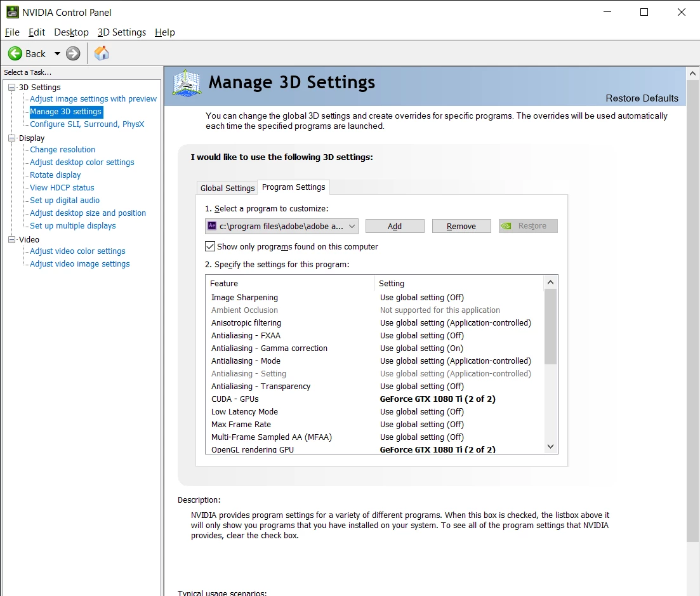Screen dimensions: 700x596
Task: Click main page scroll up arrow
Action: pyautogui.click(x=692, y=73)
